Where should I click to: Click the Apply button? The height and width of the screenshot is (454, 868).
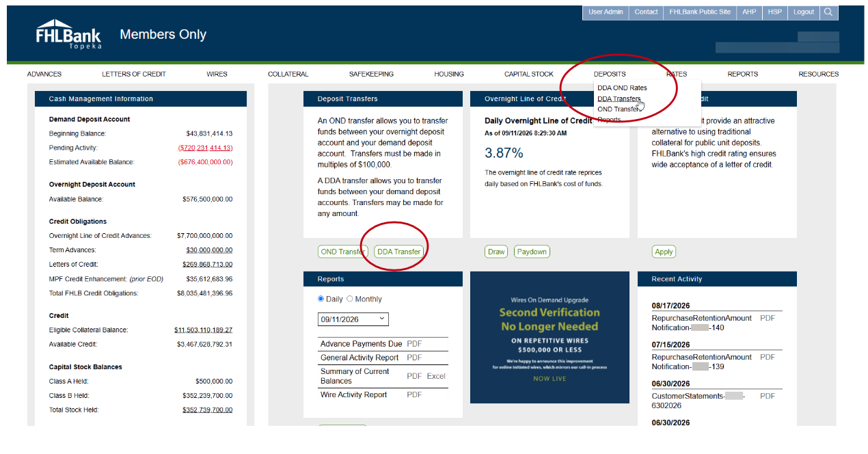tap(664, 252)
